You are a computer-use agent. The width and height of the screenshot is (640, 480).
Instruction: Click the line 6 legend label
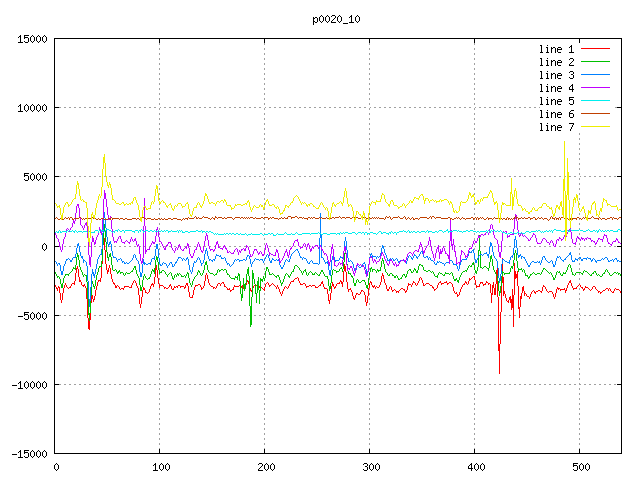click(556, 114)
